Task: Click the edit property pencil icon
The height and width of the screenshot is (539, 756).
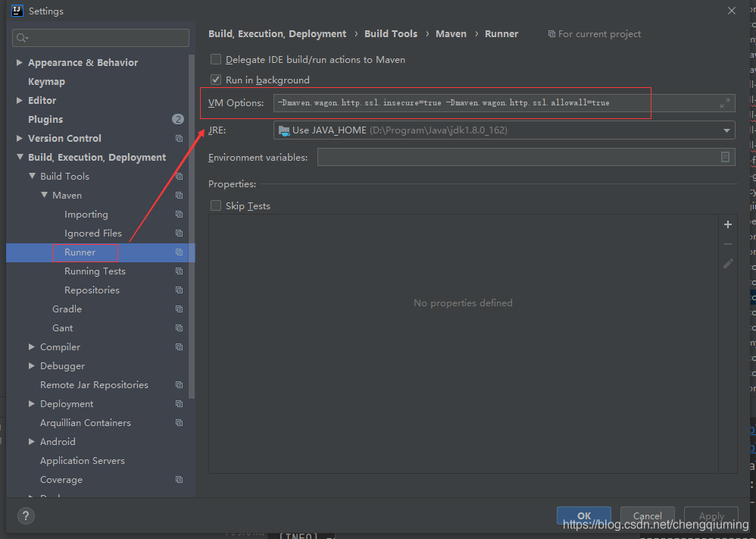Action: [728, 264]
